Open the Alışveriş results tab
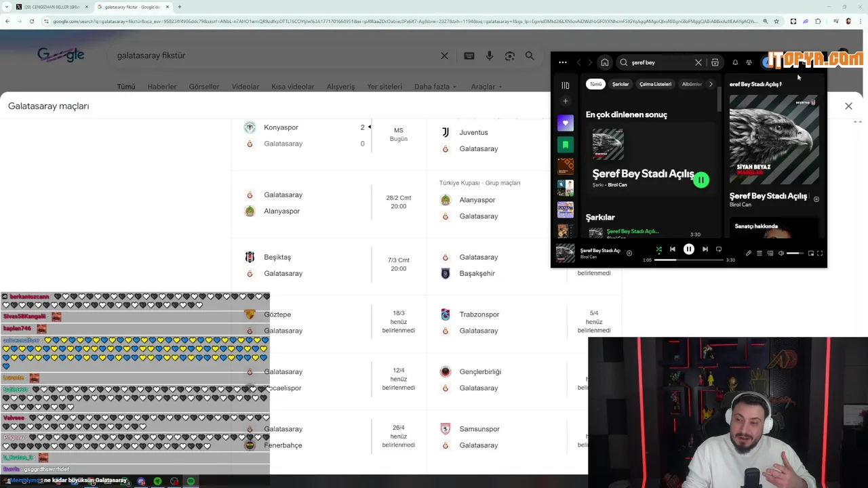Screen dimensions: 868x488 (340, 87)
